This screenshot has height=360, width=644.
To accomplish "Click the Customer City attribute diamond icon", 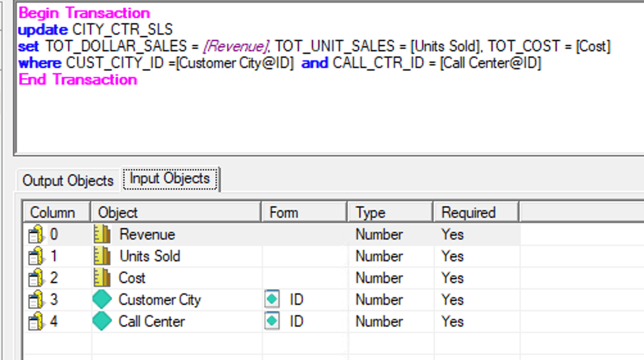I will (102, 299).
